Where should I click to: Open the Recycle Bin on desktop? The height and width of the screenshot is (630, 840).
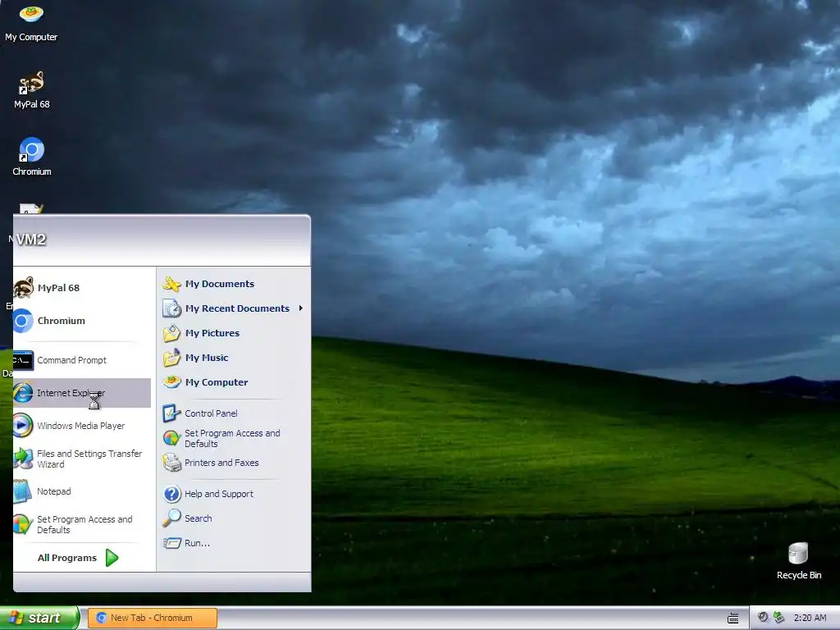(798, 554)
